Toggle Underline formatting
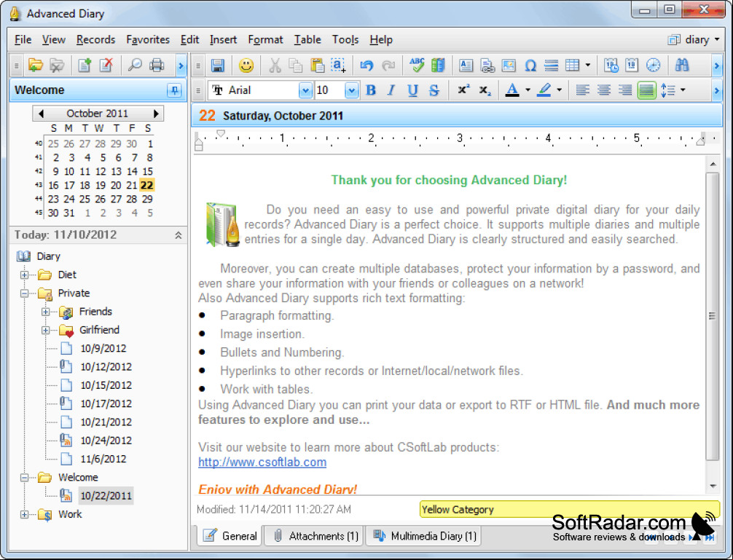Screen dimensions: 733x560 coord(413,90)
